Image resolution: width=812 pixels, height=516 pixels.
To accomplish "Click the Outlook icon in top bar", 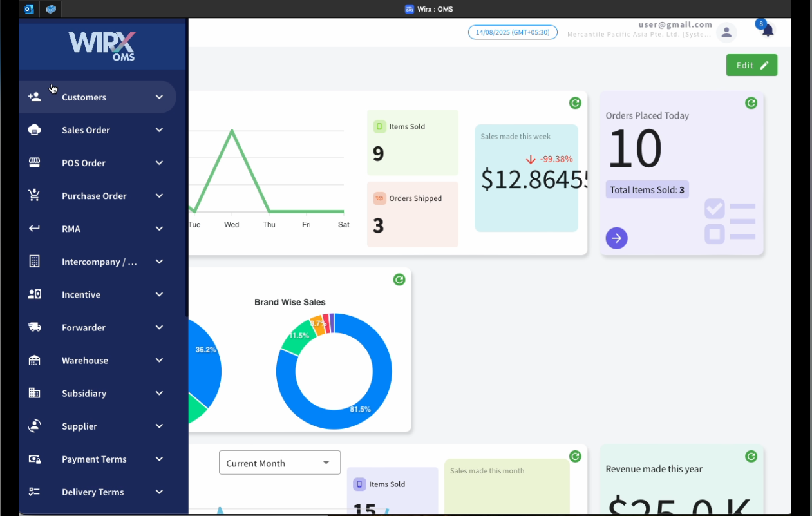I will [x=28, y=9].
